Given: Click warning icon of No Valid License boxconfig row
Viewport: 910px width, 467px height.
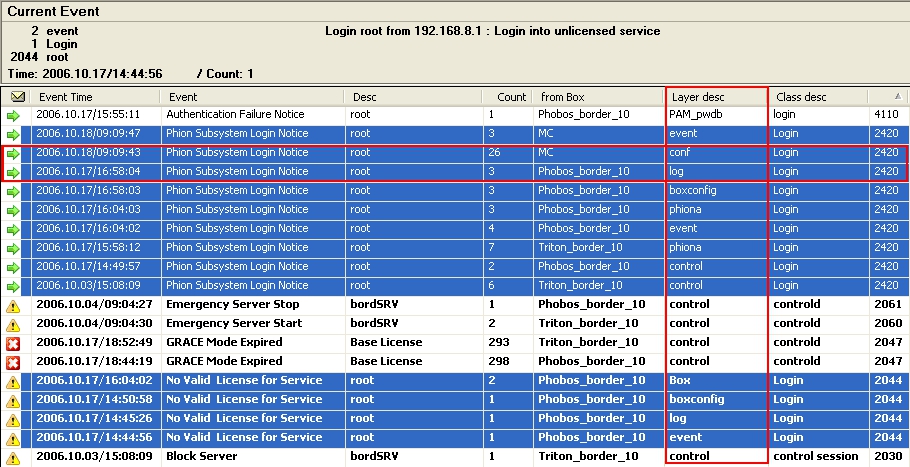Looking at the screenshot, I should click(x=14, y=400).
